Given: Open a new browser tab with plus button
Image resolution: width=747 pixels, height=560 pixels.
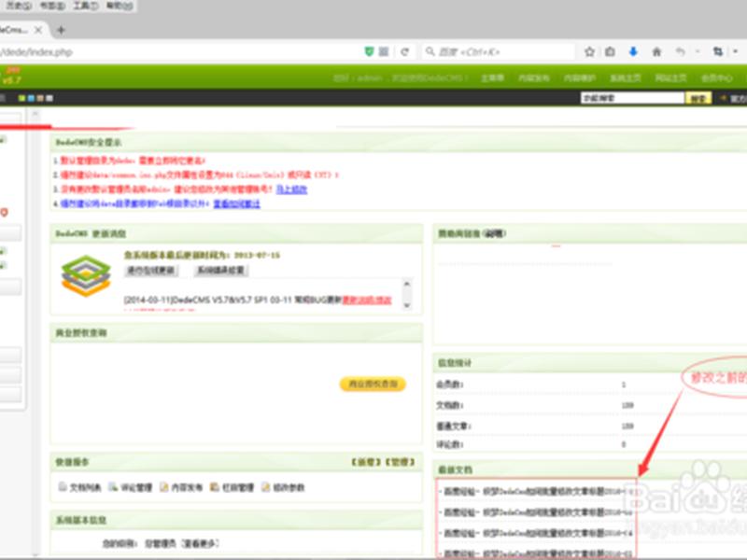Looking at the screenshot, I should point(61,30).
